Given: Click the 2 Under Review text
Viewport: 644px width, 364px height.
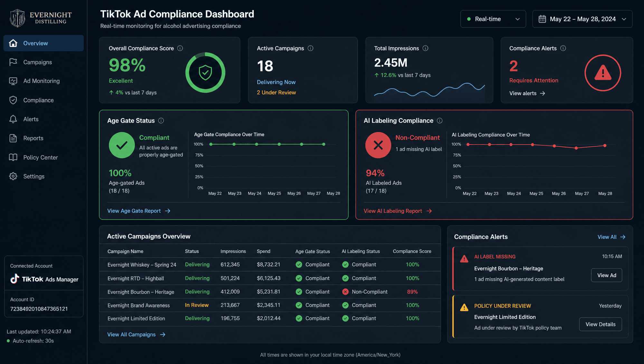Looking at the screenshot, I should tap(276, 92).
